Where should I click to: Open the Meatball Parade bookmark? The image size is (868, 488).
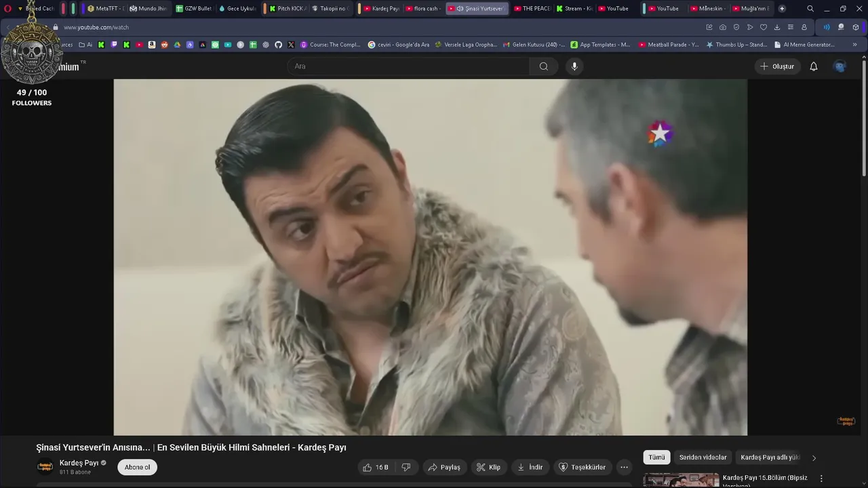(x=669, y=45)
